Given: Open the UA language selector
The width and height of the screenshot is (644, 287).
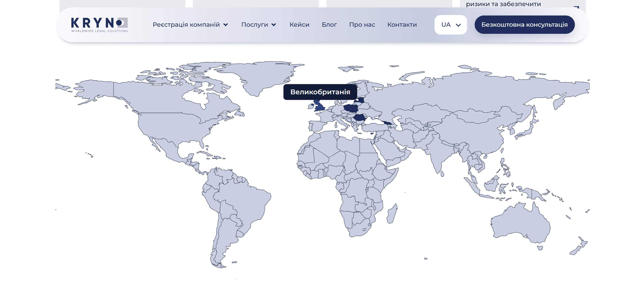Looking at the screenshot, I should (x=451, y=25).
